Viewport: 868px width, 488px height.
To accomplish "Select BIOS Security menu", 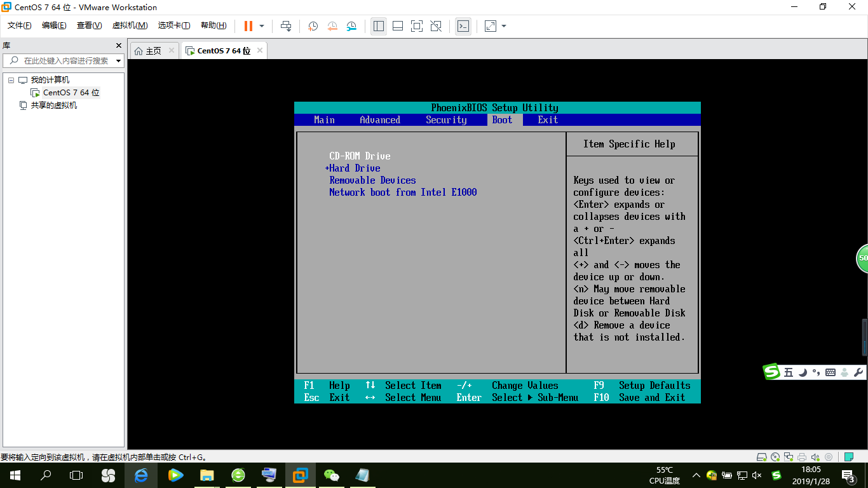I will point(446,120).
